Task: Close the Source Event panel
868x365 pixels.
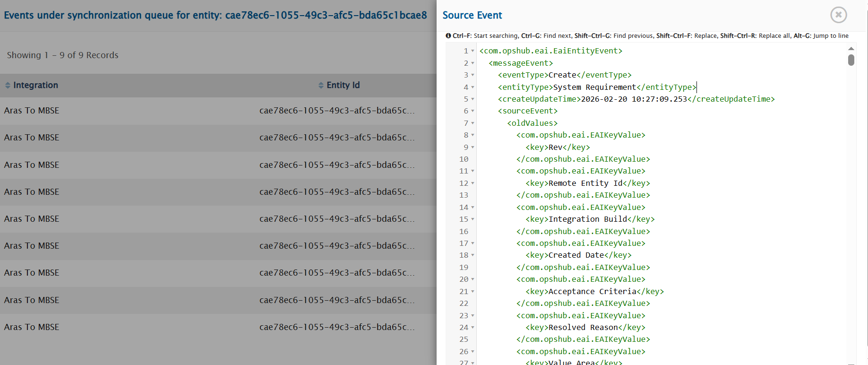Action: pos(838,15)
